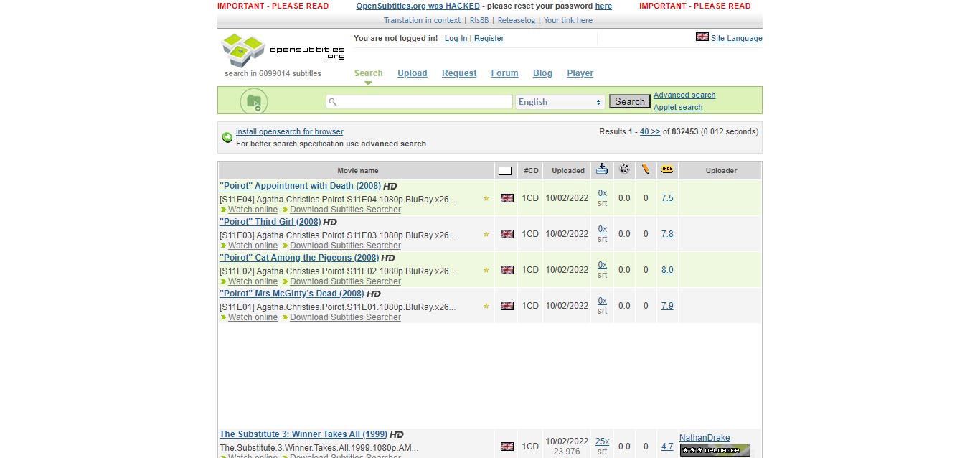Switch to the Player tab
The image size is (980, 458).
tap(580, 73)
